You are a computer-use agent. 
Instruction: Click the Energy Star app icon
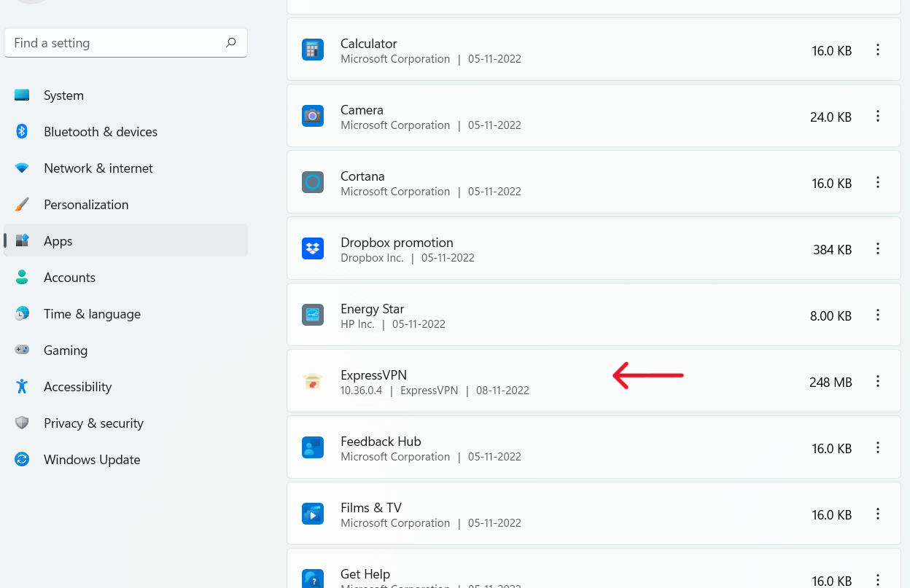(x=313, y=315)
